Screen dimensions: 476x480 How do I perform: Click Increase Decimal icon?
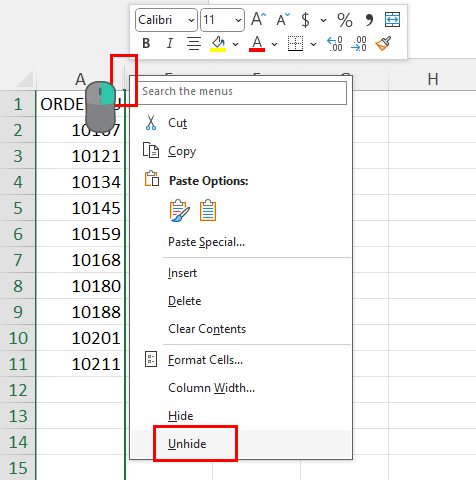point(335,44)
